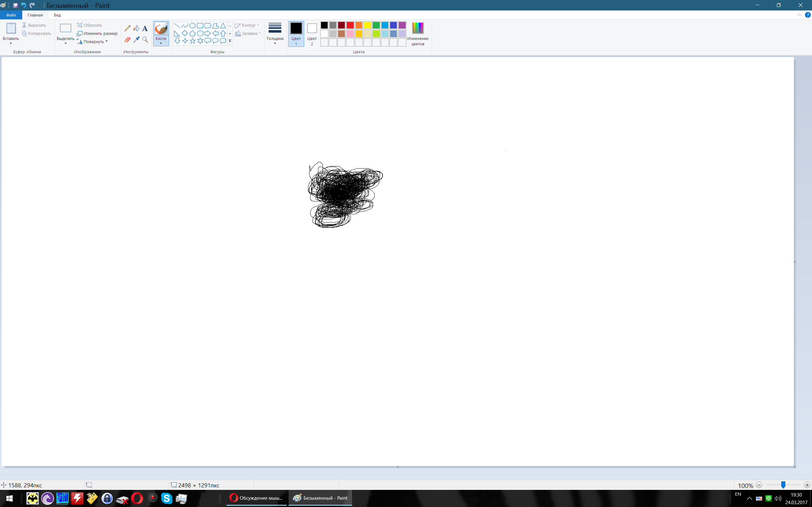Viewport: 812px width, 507px height.
Task: Select the Fill with color bucket tool
Action: [x=136, y=29]
